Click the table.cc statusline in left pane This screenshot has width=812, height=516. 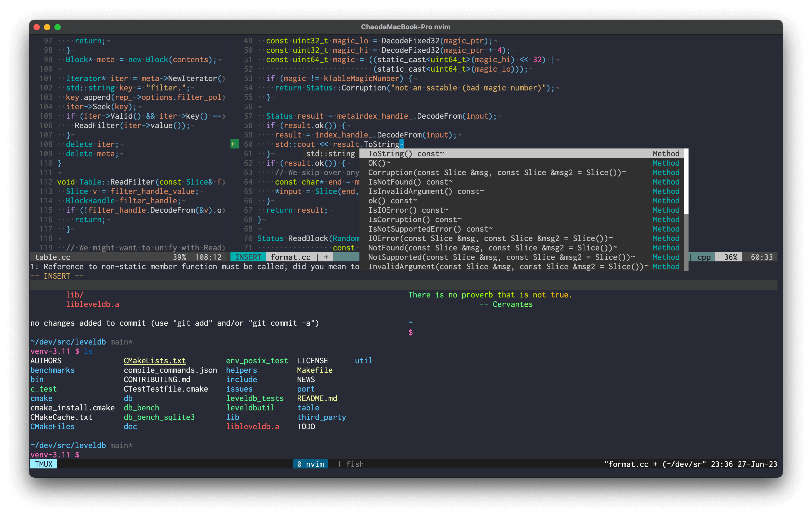[x=53, y=257]
